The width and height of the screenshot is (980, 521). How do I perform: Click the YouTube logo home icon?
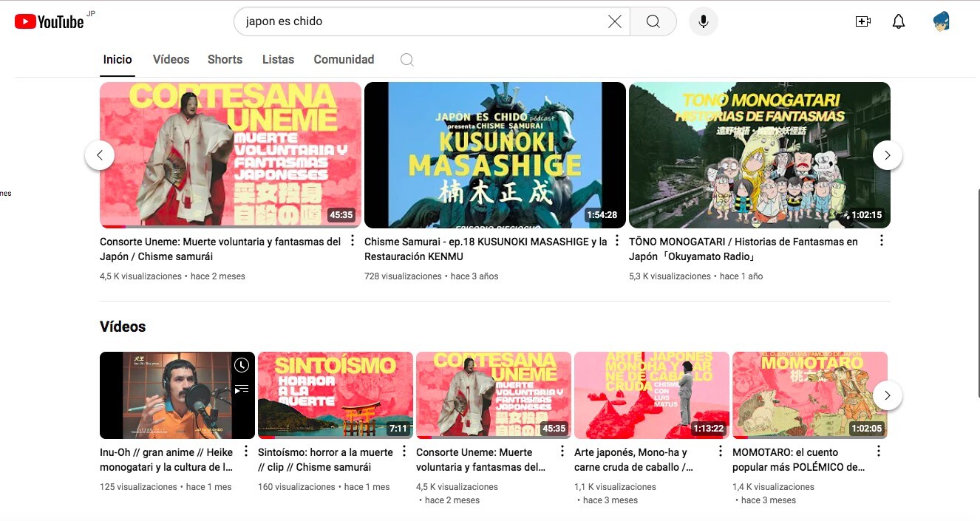point(49,21)
